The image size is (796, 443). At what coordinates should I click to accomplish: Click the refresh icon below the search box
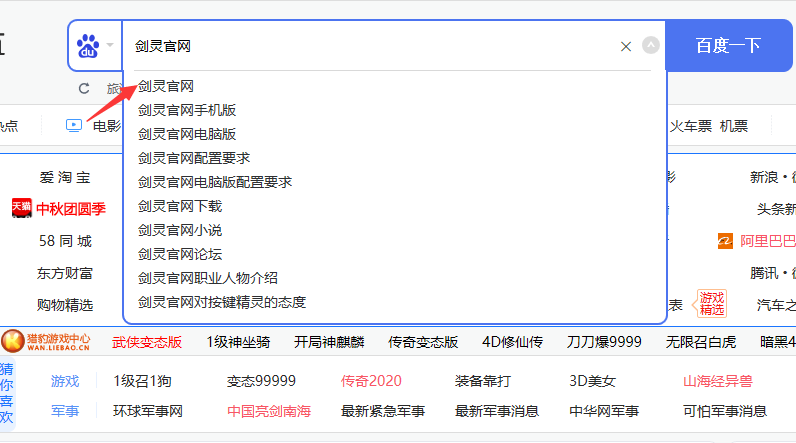coord(84,89)
